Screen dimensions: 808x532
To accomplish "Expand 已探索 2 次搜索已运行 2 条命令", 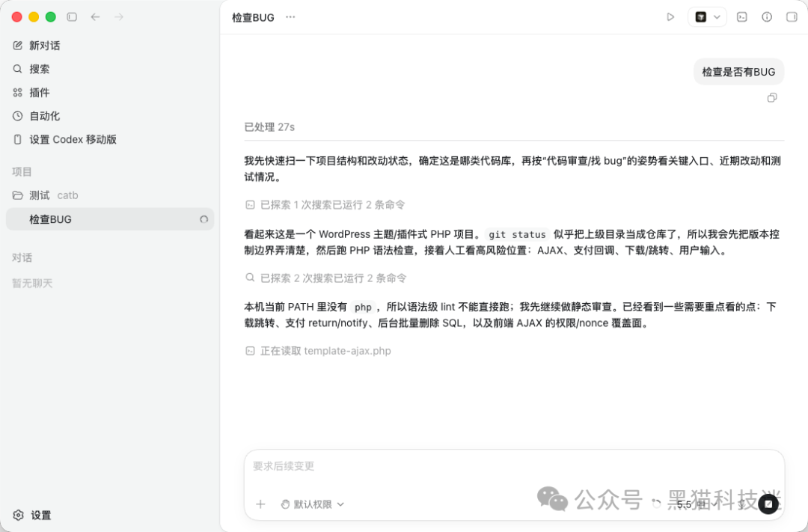I will pos(334,278).
